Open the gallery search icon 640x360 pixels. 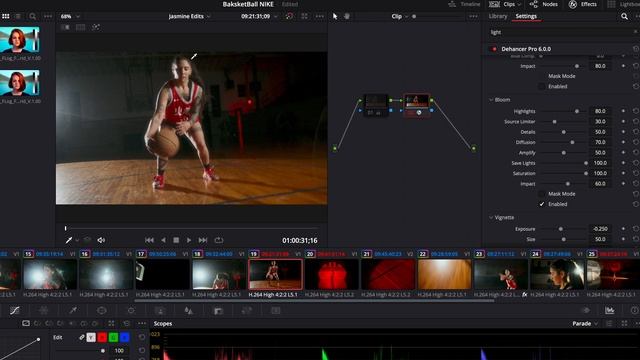tap(33, 16)
